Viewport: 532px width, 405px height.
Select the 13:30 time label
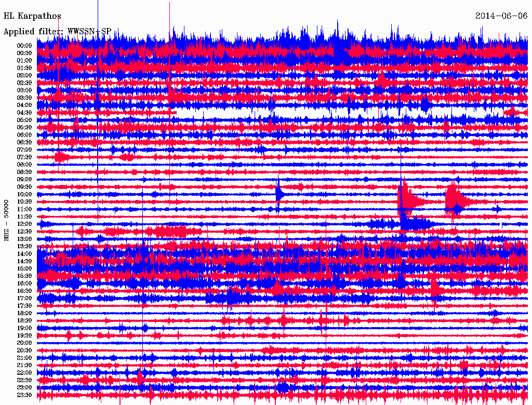pyautogui.click(x=24, y=246)
